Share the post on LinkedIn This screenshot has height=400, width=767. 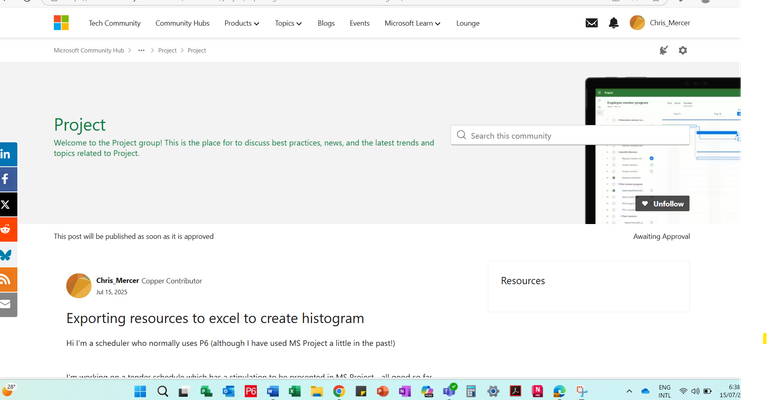[6, 155]
